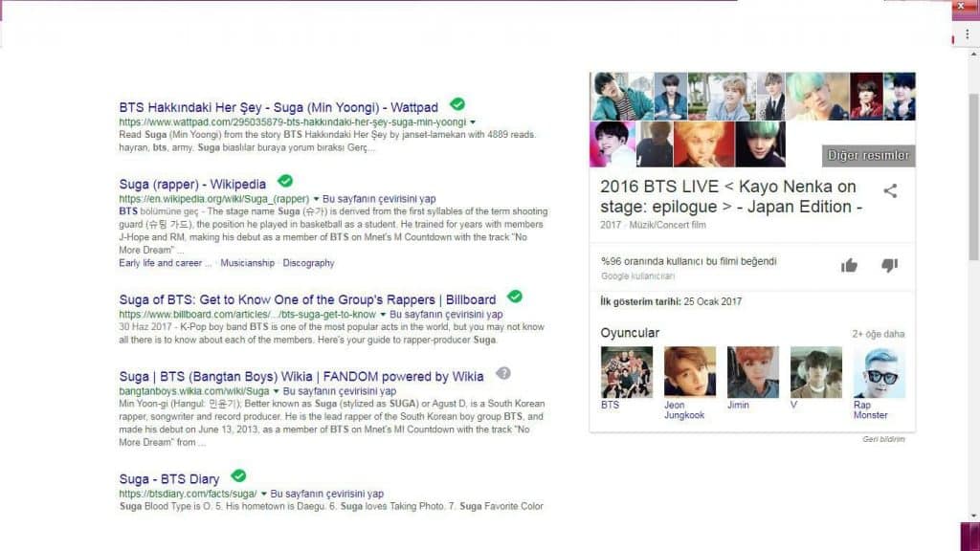This screenshot has width=980, height=551.
Task: Click the gray question mark icon beside the FANDOM Wikia result
Action: coord(503,374)
